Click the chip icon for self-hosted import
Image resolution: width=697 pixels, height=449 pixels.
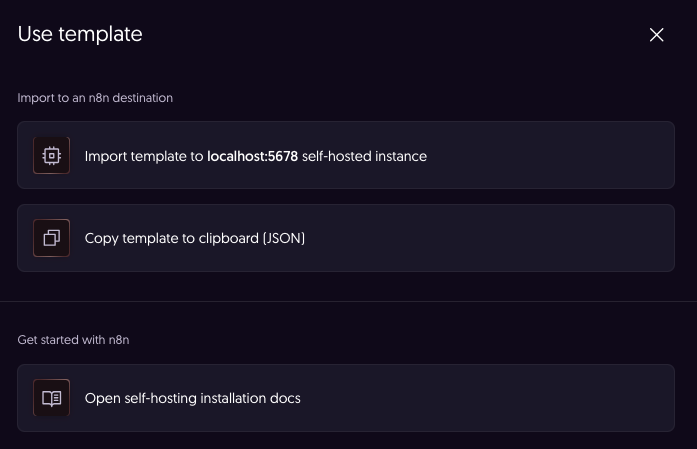[52, 155]
